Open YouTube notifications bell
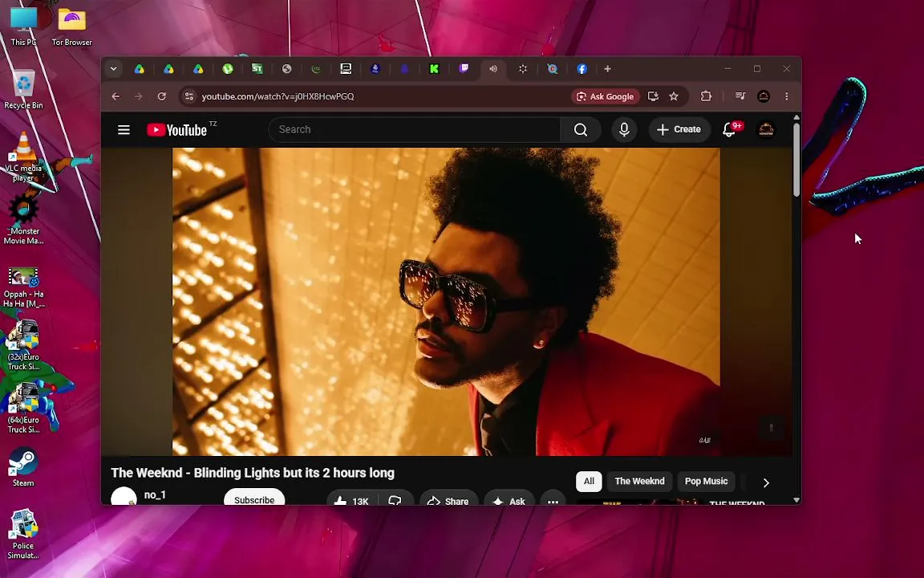924x578 pixels. pyautogui.click(x=730, y=130)
